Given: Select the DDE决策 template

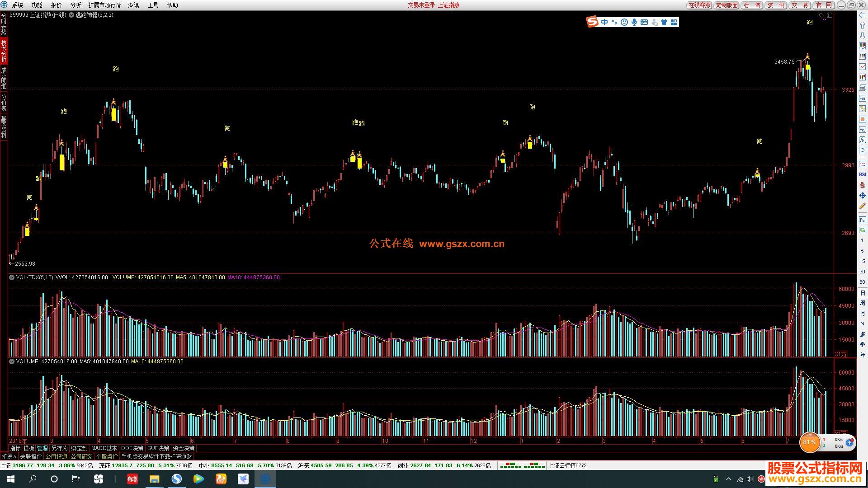Looking at the screenshot, I should tap(132, 448).
